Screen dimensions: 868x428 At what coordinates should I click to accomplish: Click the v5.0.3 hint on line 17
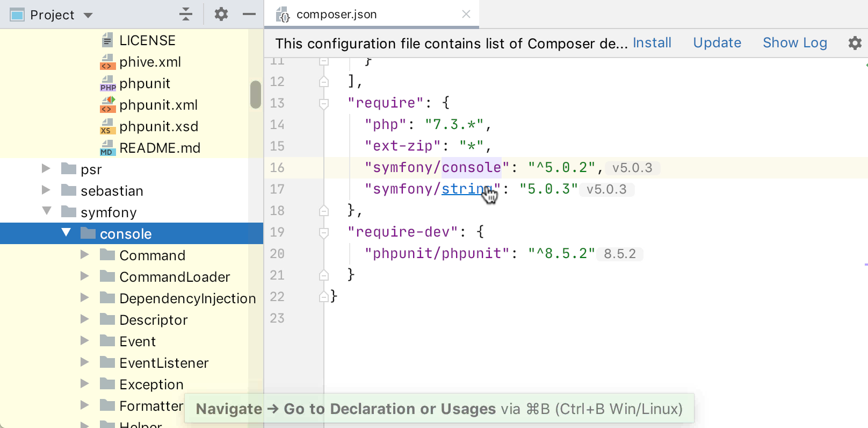pos(606,189)
